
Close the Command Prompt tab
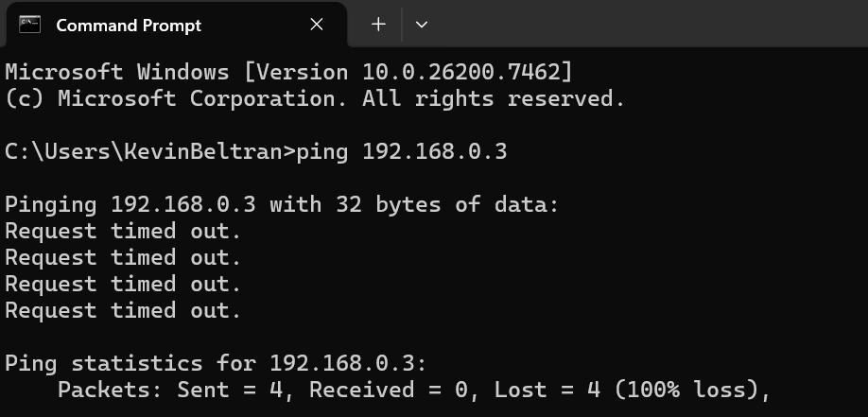point(318,25)
